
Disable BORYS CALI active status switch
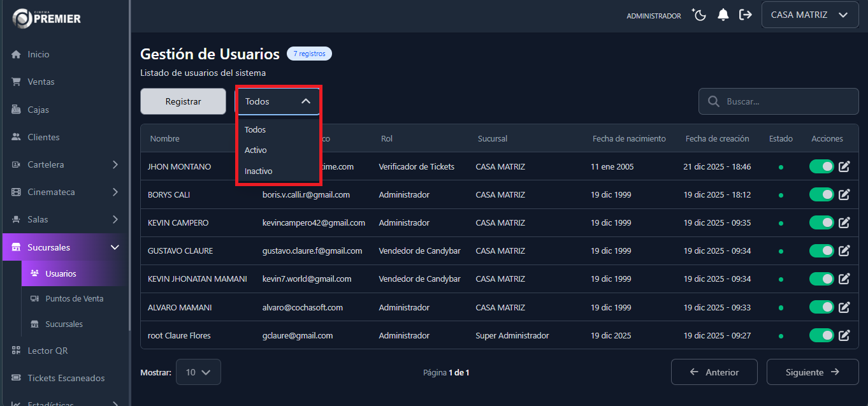(x=821, y=194)
